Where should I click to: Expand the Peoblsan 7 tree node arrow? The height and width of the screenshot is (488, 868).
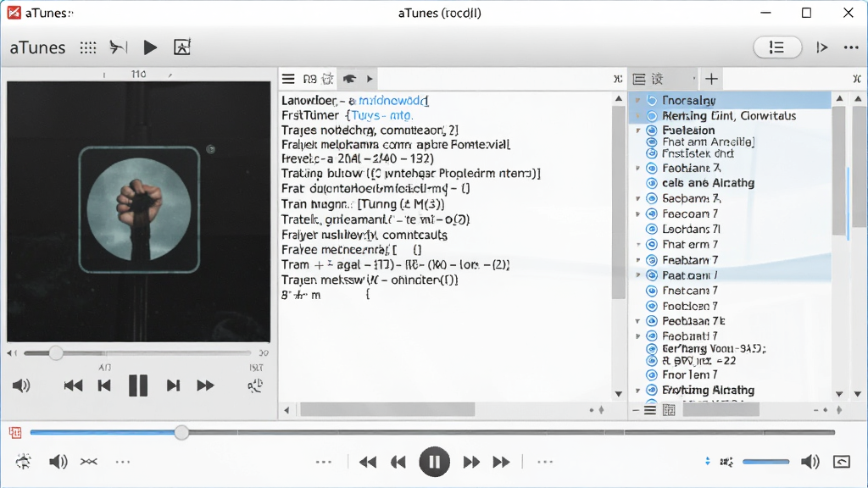(638, 321)
